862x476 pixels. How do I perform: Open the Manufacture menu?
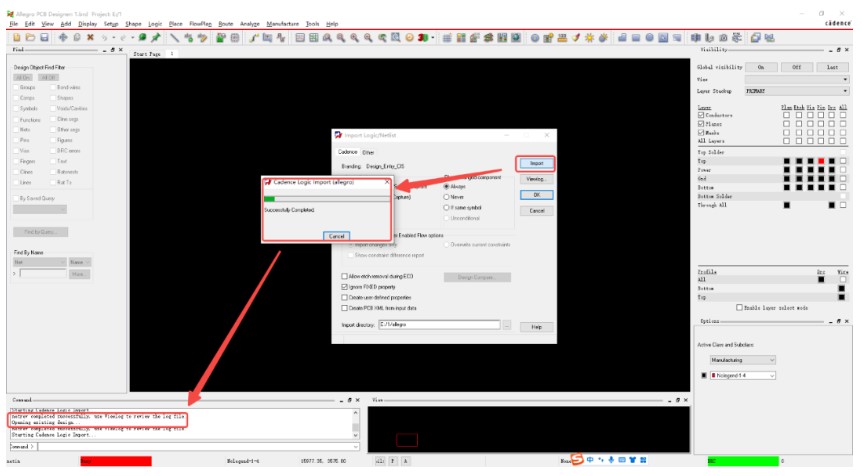283,24
